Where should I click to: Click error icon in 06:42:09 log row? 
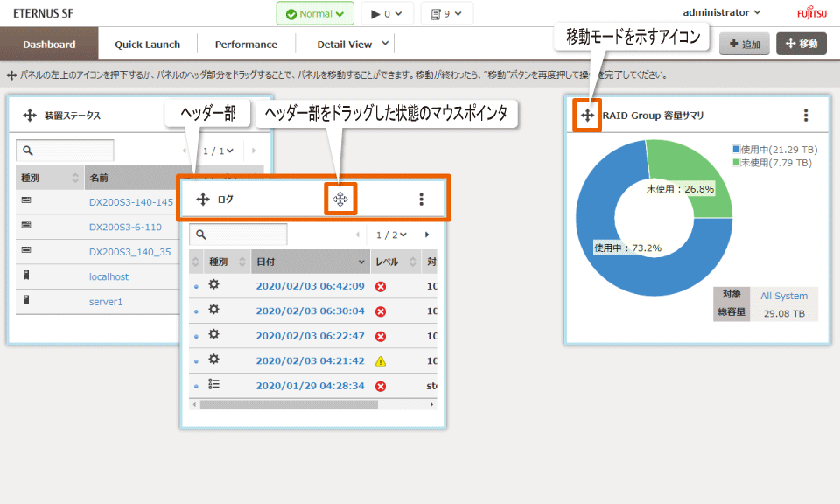381,286
